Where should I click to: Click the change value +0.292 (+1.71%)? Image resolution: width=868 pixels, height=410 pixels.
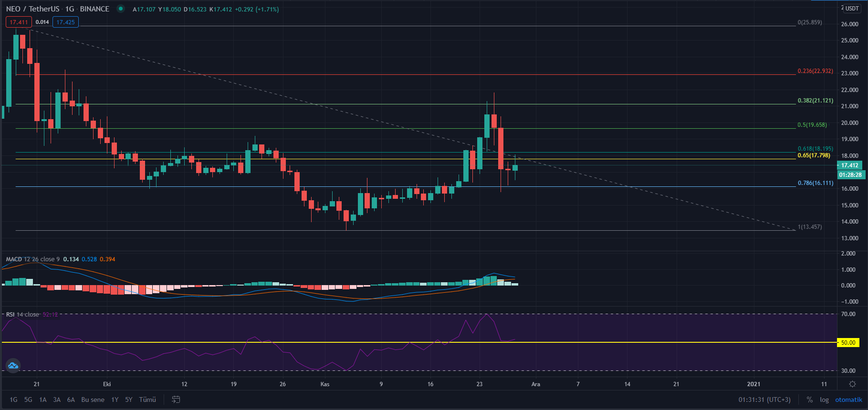pyautogui.click(x=257, y=9)
